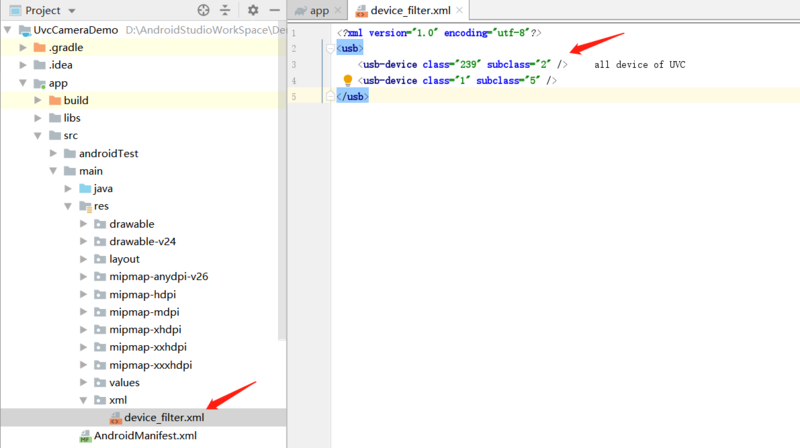Collapse the xml folder arrow
Image resolution: width=800 pixels, height=448 pixels.
pos(83,400)
